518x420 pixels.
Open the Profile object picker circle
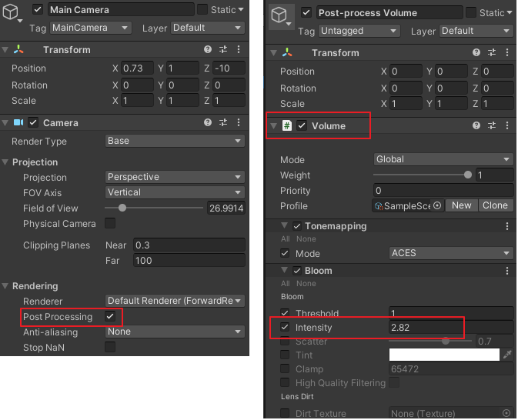click(x=437, y=205)
